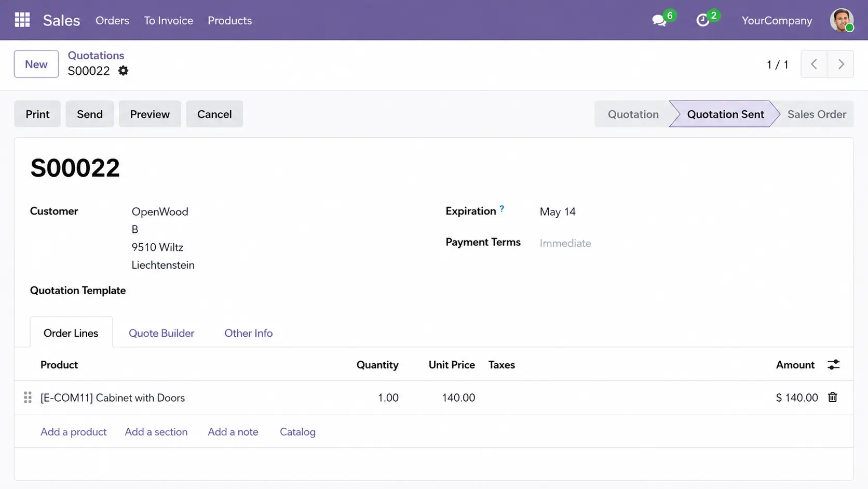Open the optional columns adjust icon
The image size is (868, 489).
click(x=834, y=365)
